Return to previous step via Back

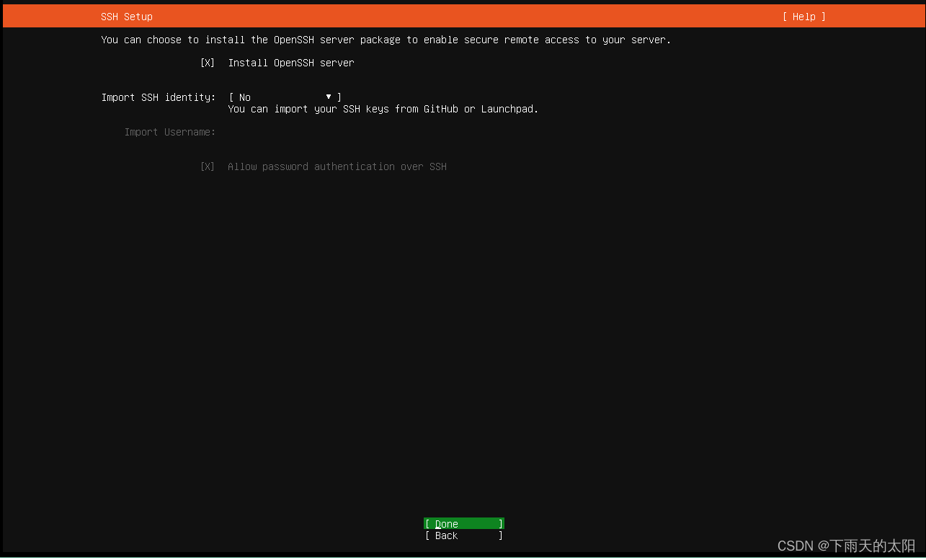coord(463,535)
